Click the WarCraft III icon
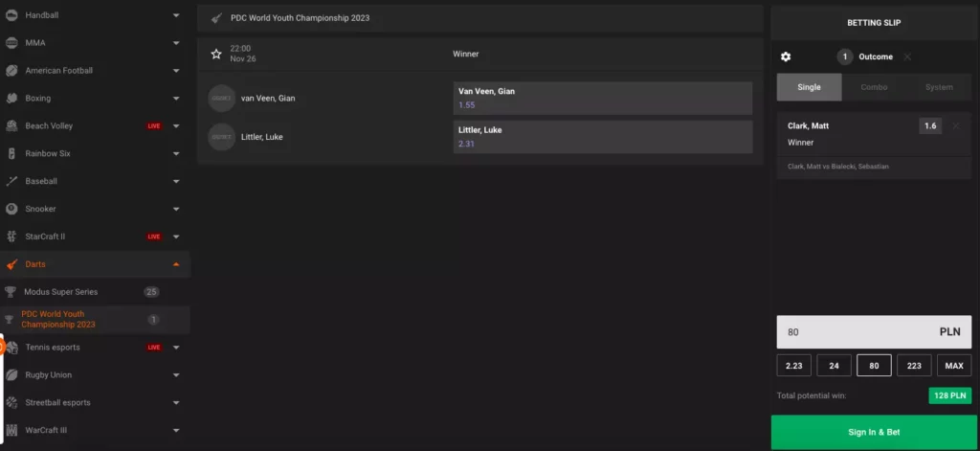 click(x=11, y=430)
